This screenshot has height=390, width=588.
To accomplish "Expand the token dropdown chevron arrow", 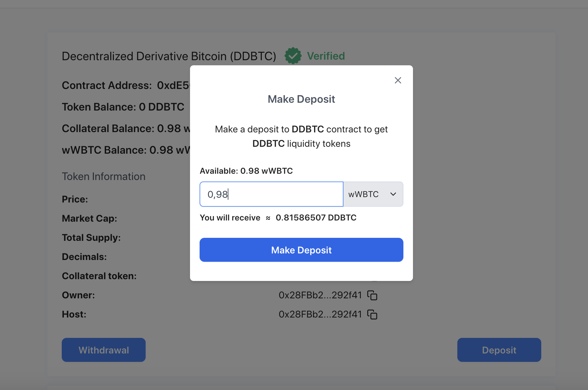I will pos(393,194).
